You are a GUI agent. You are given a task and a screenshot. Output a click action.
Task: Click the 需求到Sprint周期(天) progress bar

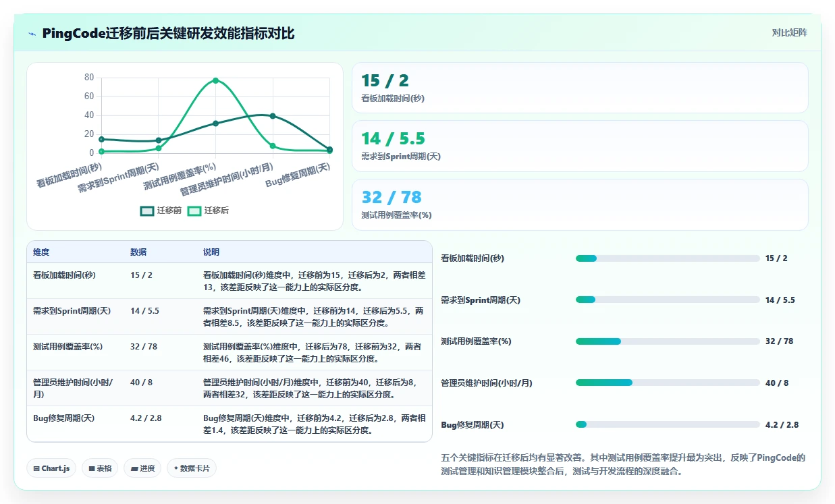pyautogui.click(x=668, y=300)
